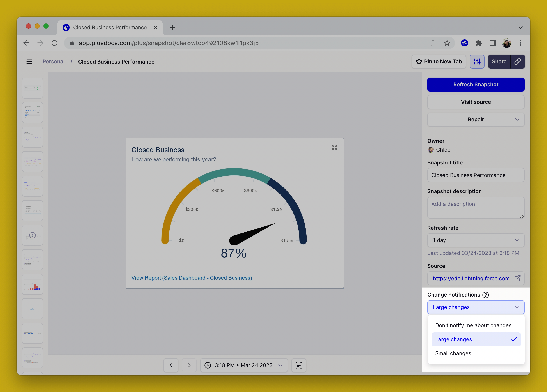Click Pin to New Tab
This screenshot has width=547, height=392.
439,62
